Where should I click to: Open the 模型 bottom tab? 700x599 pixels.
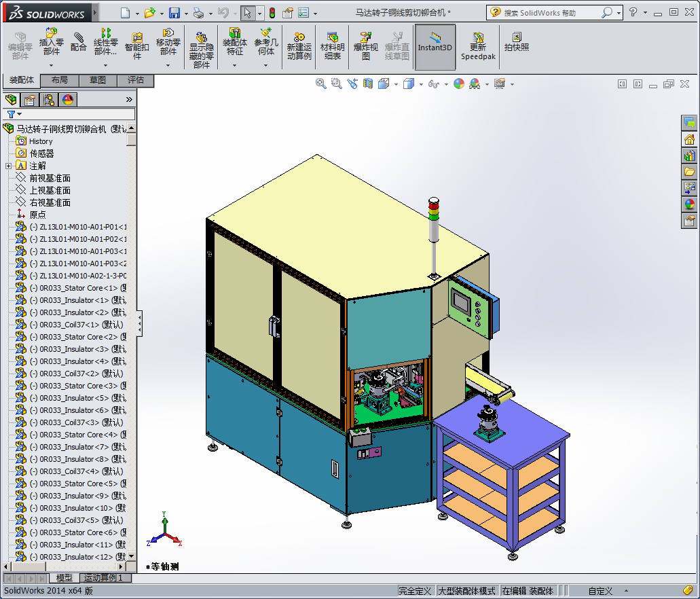pyautogui.click(x=65, y=578)
